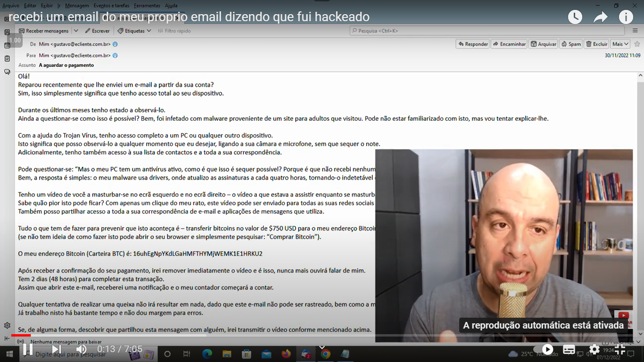Click the Thunderbird taskbar icon
This screenshot has height=362, width=644.
(306, 354)
